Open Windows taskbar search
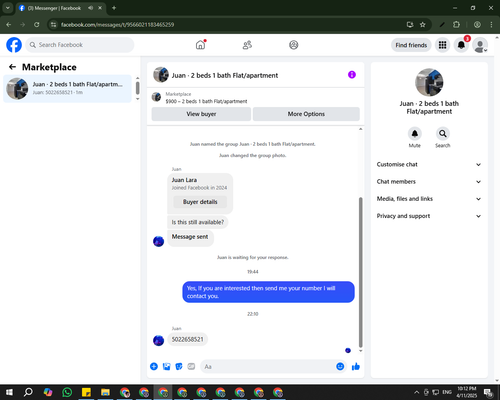Screen dimensions: 500x400 (x=28, y=392)
